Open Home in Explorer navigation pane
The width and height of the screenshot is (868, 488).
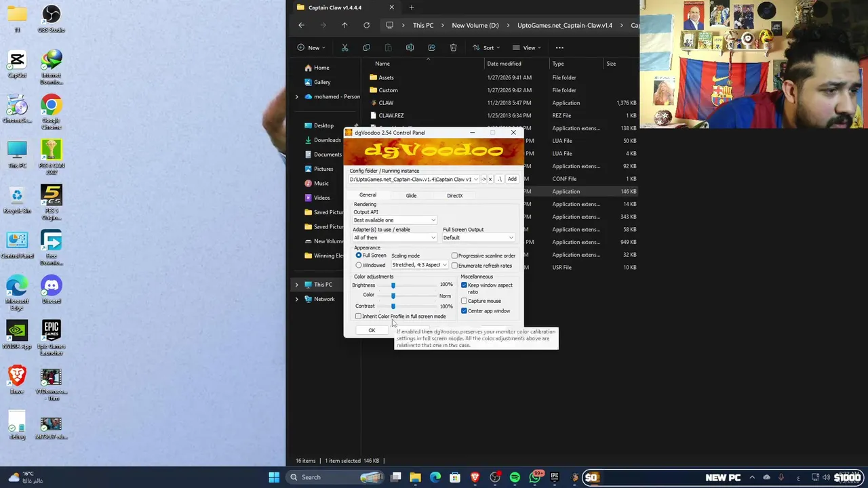pyautogui.click(x=321, y=68)
